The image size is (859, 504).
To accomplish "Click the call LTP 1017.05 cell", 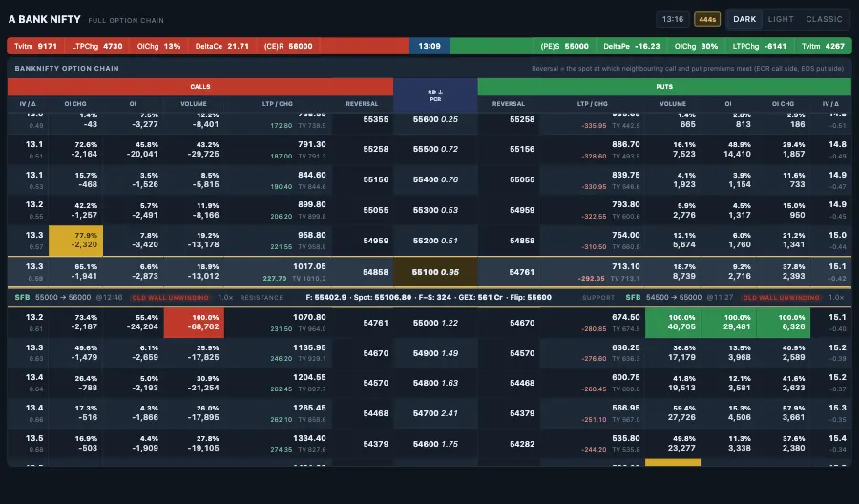I will 278,272.
